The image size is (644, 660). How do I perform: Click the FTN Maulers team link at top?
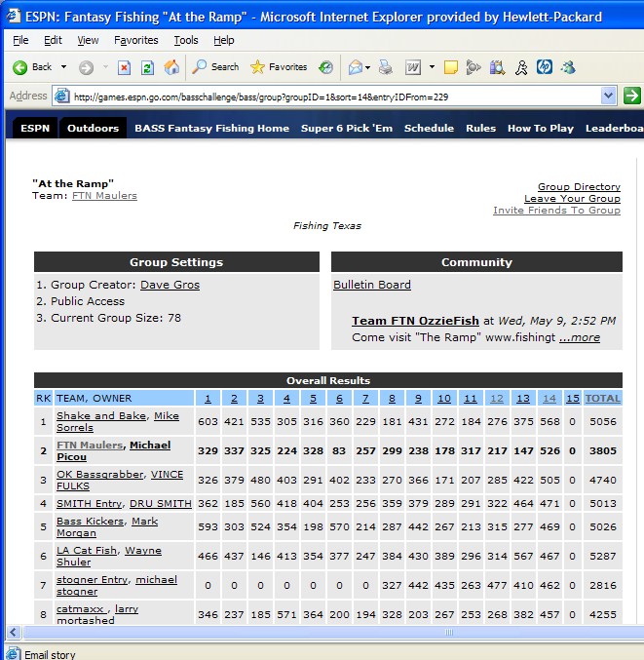(104, 196)
